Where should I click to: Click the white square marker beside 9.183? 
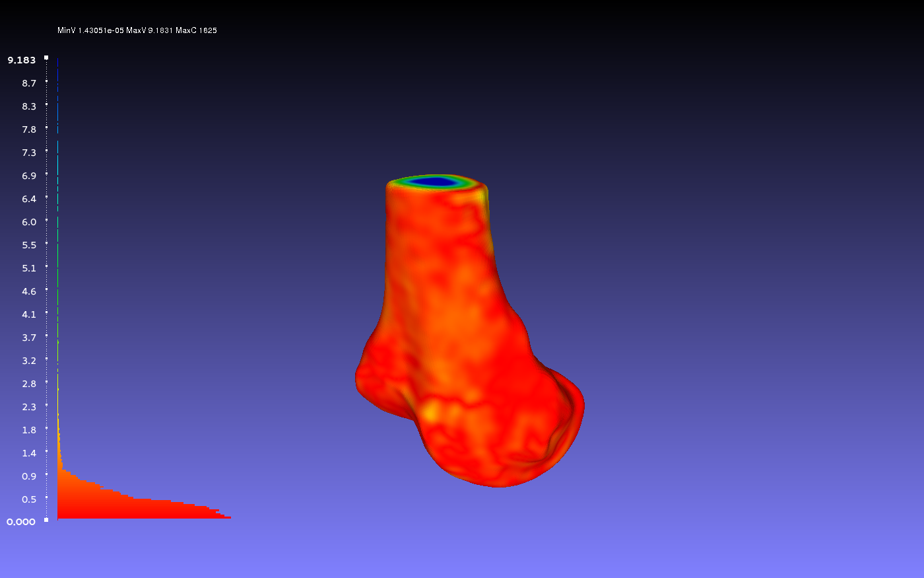46,57
